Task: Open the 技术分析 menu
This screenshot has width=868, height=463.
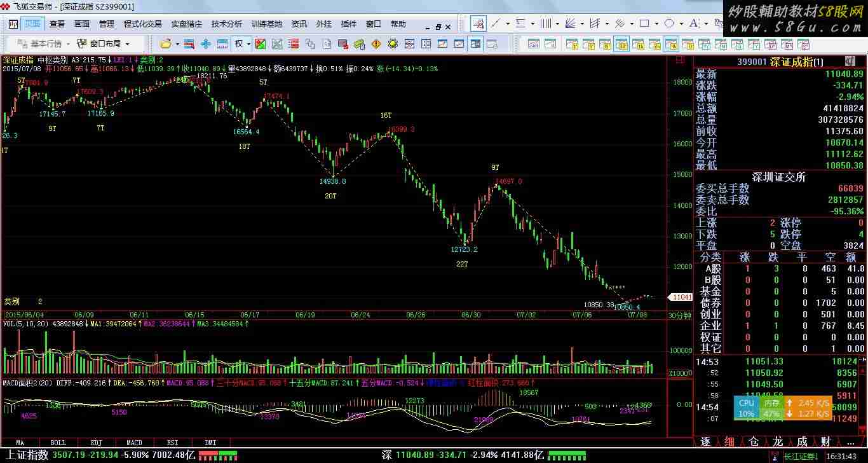Action: (x=227, y=24)
